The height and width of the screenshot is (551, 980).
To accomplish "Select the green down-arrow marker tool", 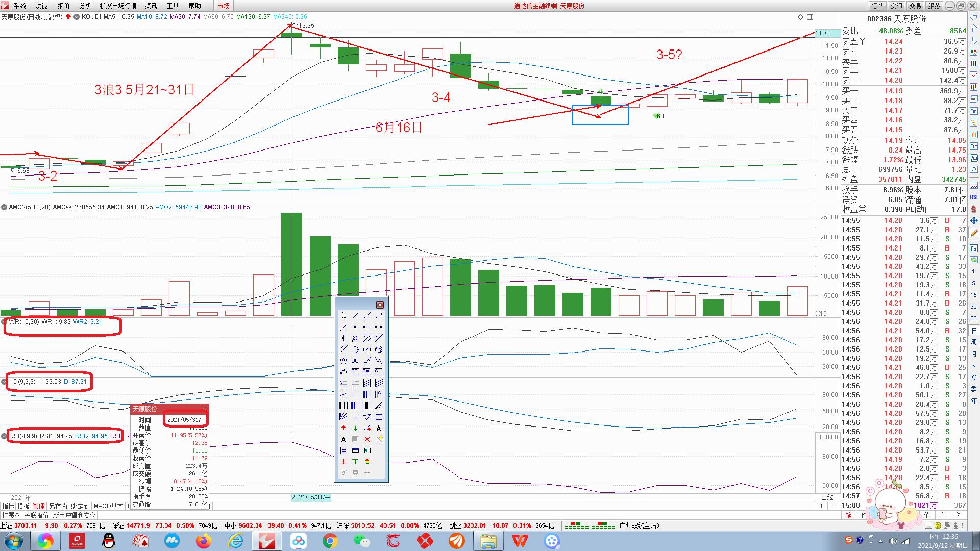I will point(355,428).
